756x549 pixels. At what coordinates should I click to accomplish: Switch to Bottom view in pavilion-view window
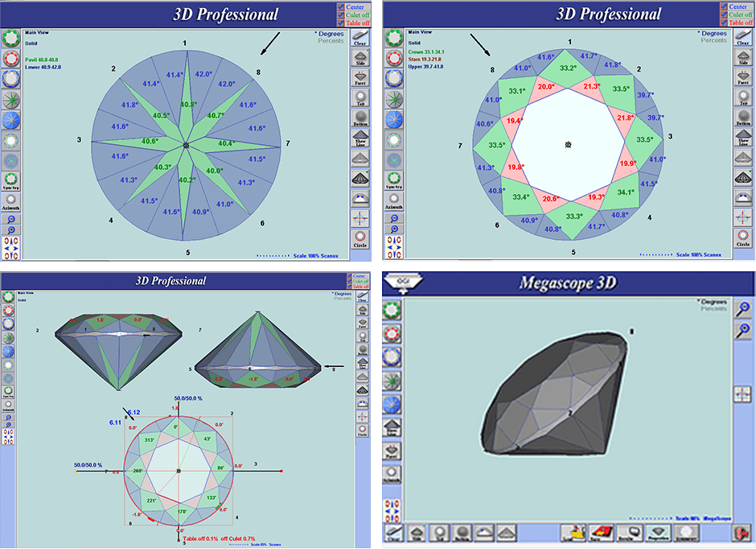click(x=360, y=118)
